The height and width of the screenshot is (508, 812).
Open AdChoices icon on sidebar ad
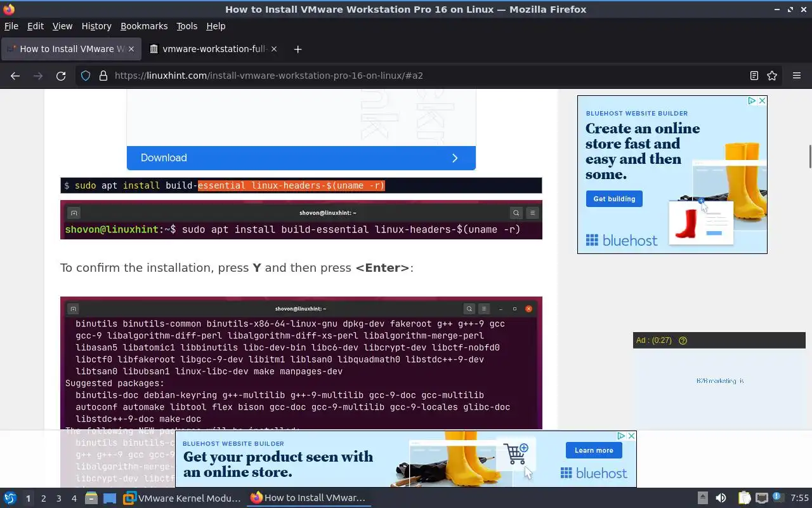coord(752,100)
